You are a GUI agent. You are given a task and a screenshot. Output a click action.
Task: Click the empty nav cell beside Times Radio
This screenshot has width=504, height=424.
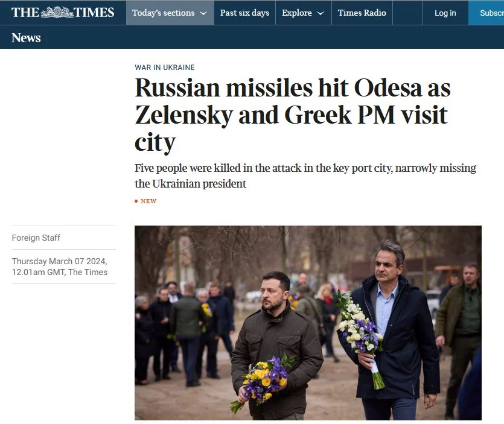tap(407, 13)
